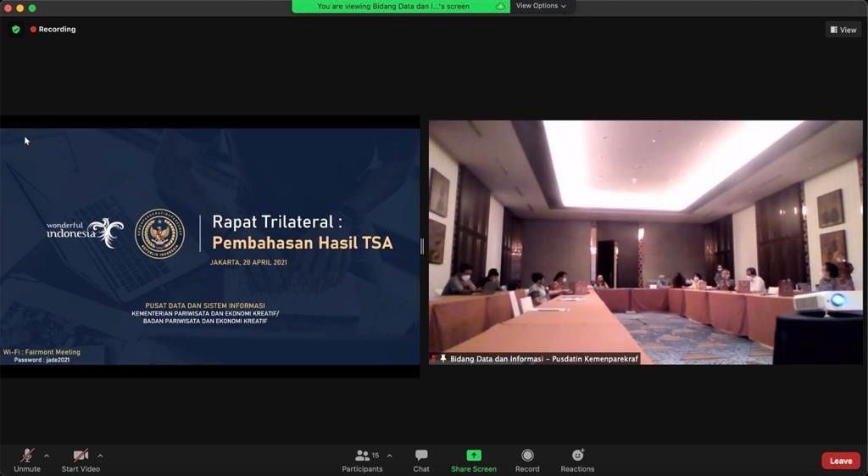Start recording with the Record button

(x=527, y=461)
